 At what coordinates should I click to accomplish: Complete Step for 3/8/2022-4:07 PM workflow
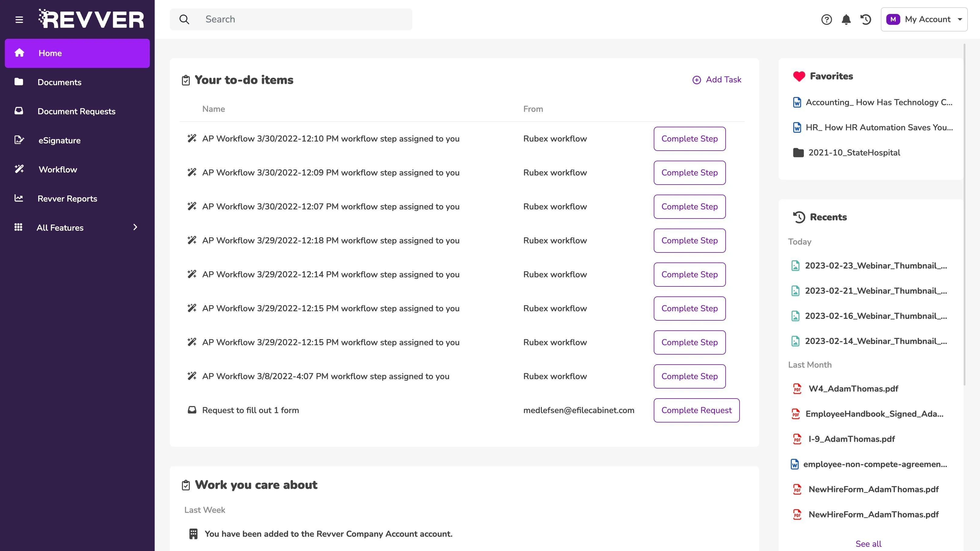[689, 376]
